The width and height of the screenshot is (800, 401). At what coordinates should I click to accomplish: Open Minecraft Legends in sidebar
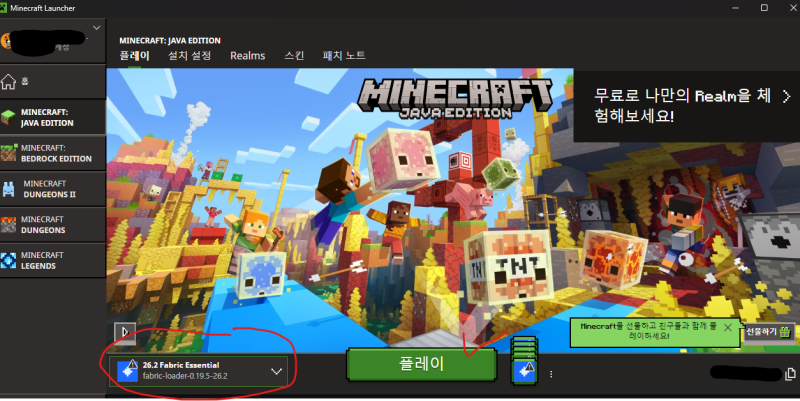tap(53, 260)
